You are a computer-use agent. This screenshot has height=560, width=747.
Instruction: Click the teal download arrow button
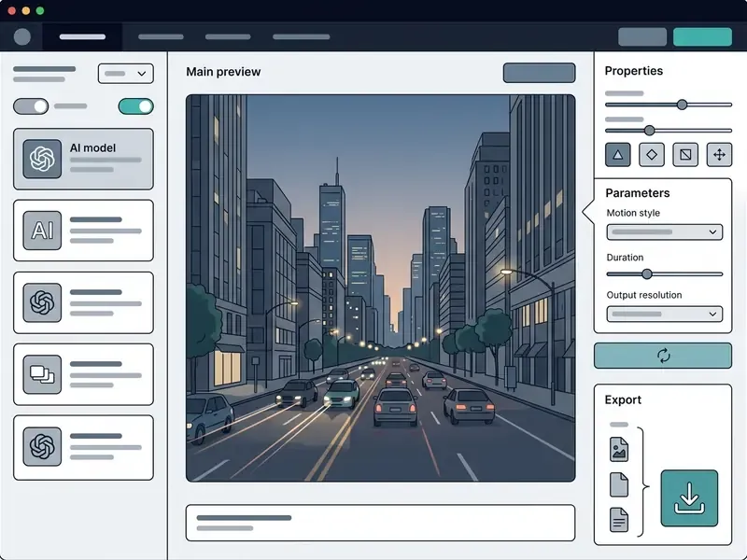point(689,498)
